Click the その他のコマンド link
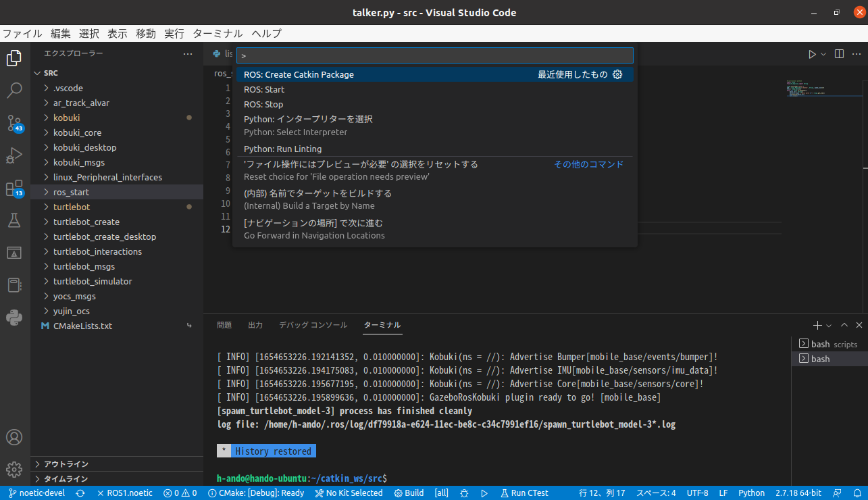The width and height of the screenshot is (868, 500). 588,164
